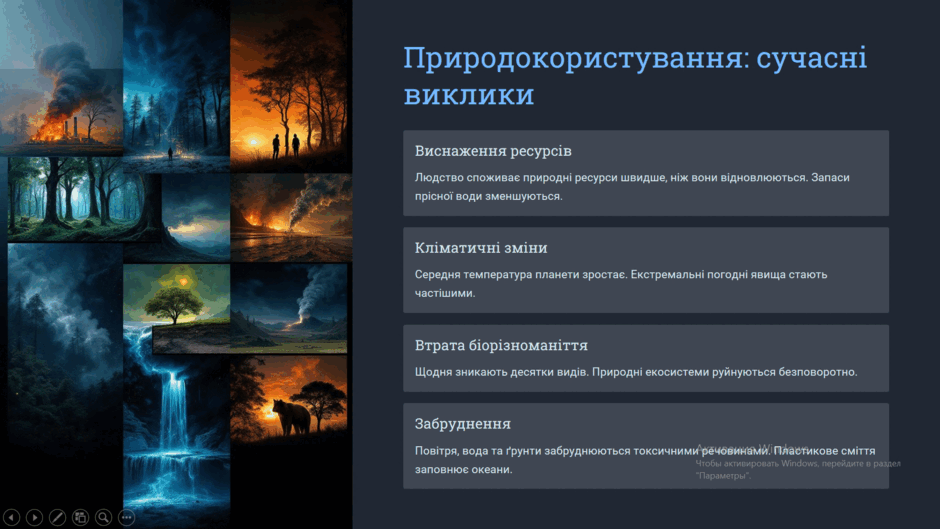
Task: Open more slideshow options ellipsis
Action: pyautogui.click(x=126, y=517)
